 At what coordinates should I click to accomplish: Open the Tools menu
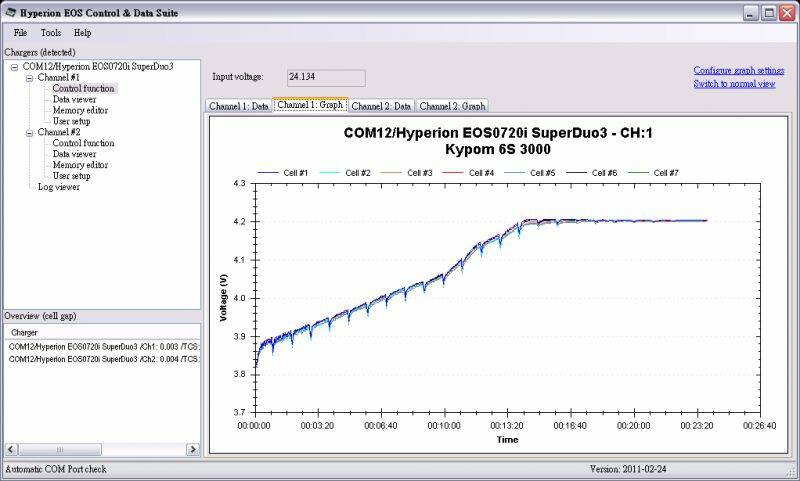pyautogui.click(x=51, y=33)
